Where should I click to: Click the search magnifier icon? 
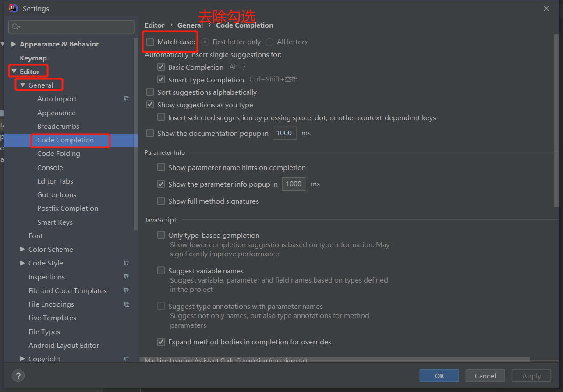15,27
